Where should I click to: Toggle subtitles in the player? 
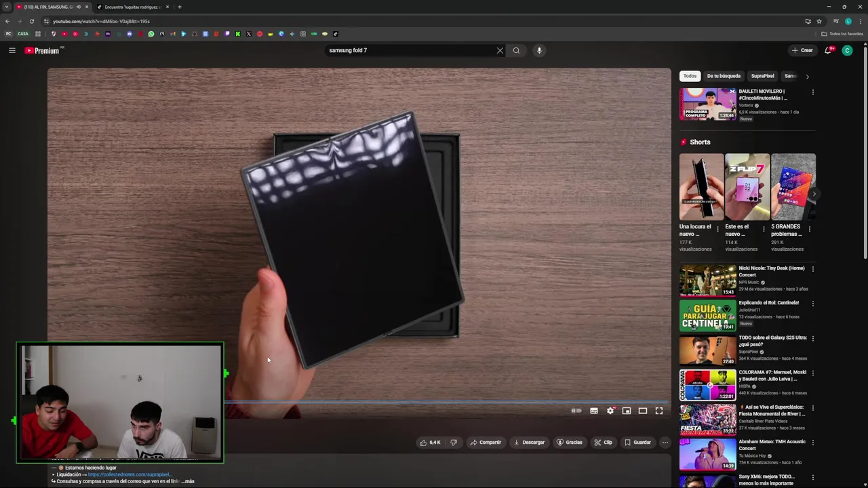[x=594, y=411]
